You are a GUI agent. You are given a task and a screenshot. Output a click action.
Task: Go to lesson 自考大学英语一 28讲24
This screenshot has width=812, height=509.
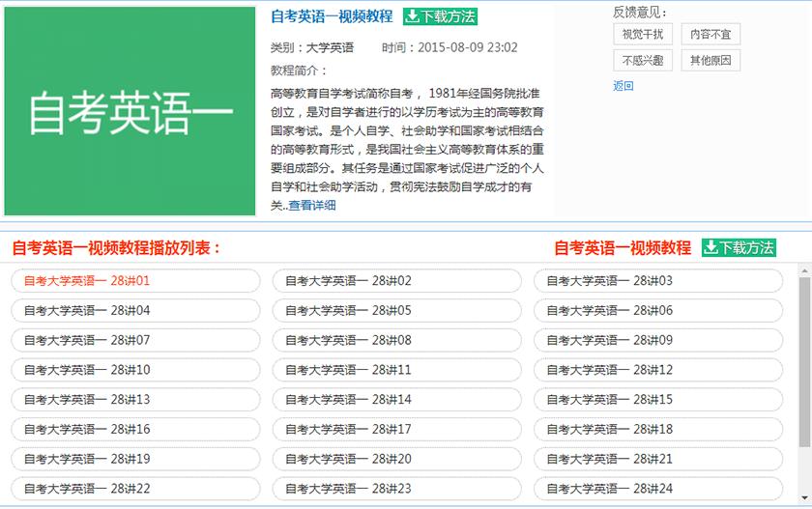(658, 489)
